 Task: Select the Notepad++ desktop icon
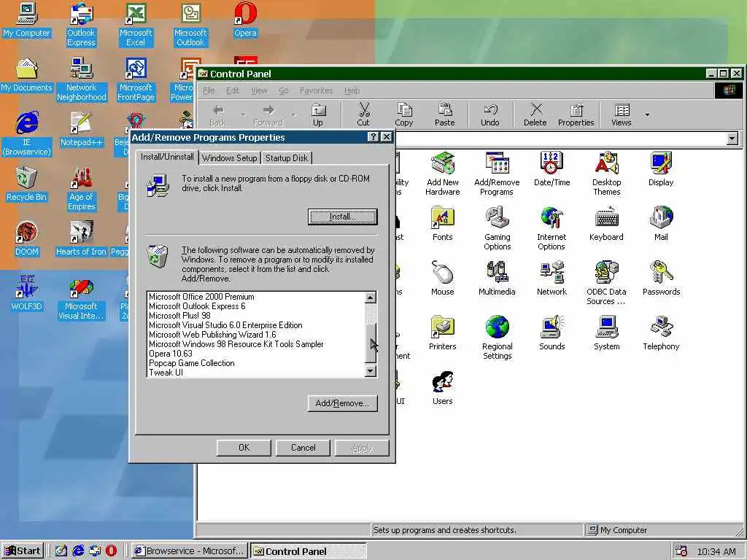[x=82, y=130]
